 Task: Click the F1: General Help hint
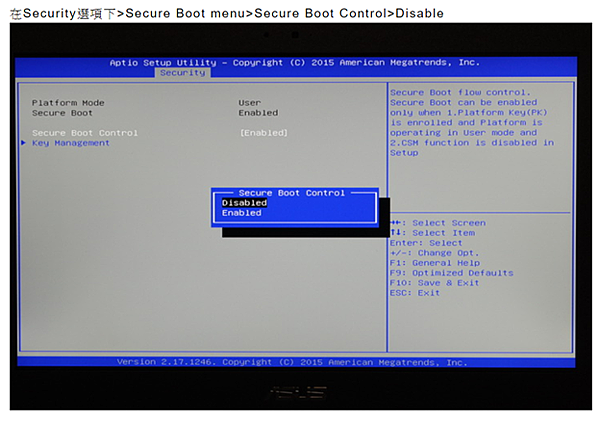(x=434, y=263)
